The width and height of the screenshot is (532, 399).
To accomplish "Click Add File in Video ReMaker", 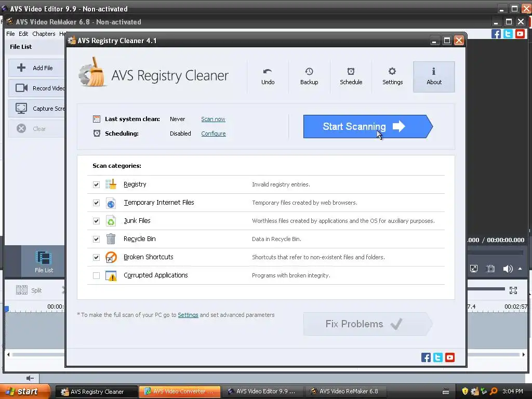I will pyautogui.click(x=37, y=68).
